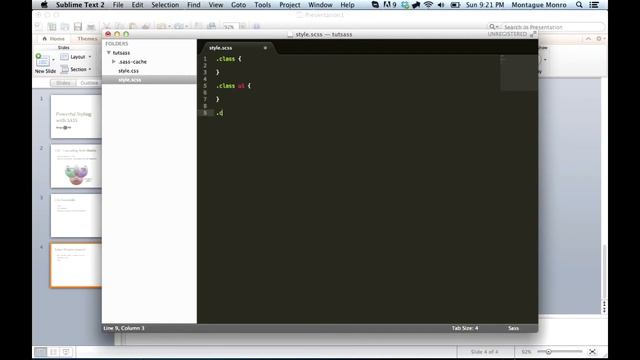
Task: Switch PowerPoint to normal view button
Action: click(40, 351)
